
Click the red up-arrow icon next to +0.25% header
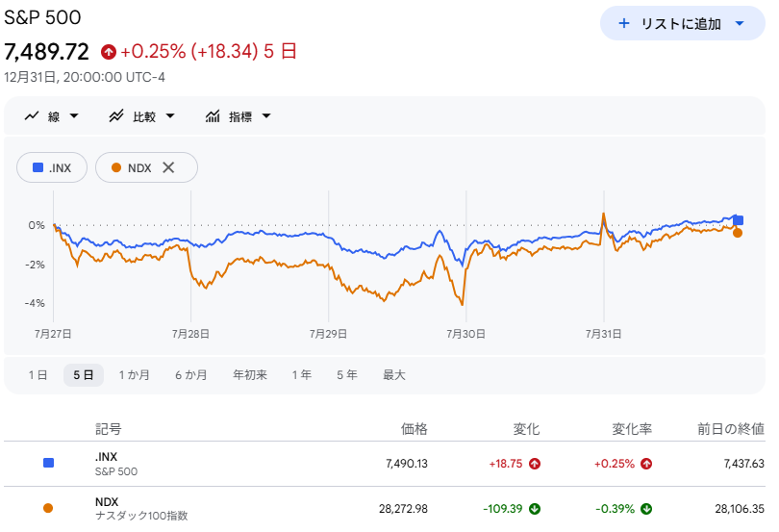pyautogui.click(x=109, y=52)
